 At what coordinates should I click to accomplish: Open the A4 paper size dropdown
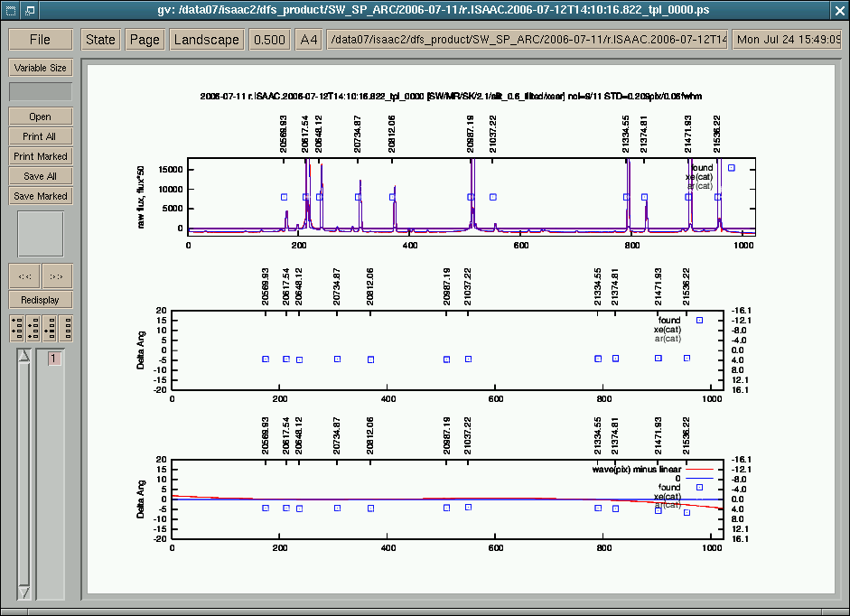[x=309, y=40]
